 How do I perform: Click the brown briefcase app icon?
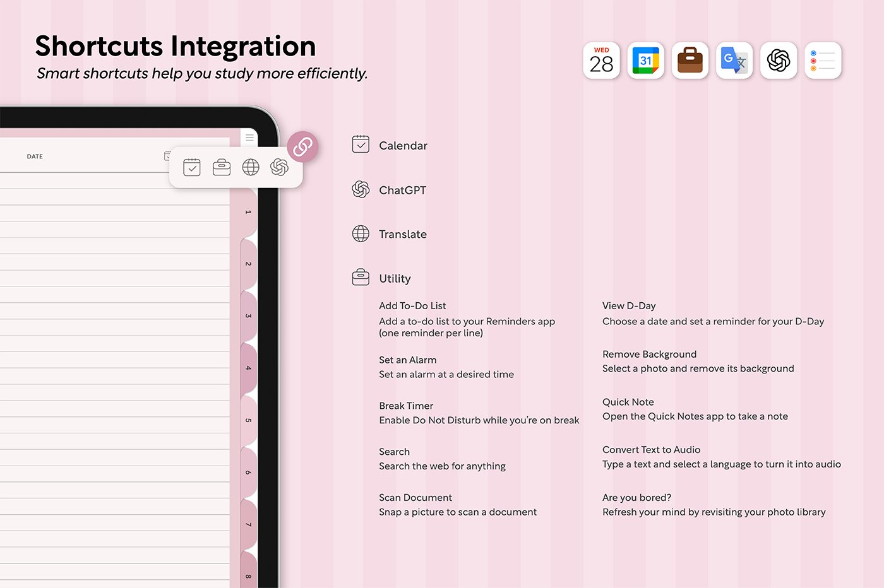click(x=690, y=61)
